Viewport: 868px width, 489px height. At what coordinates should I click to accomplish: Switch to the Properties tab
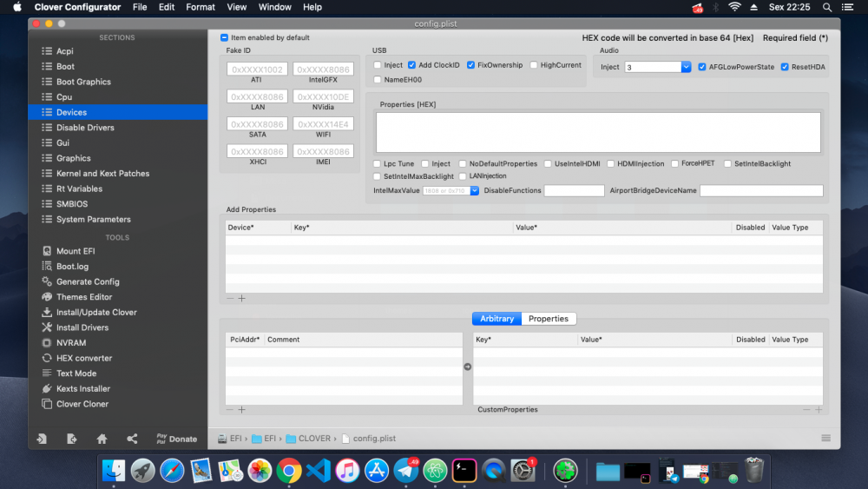[x=548, y=319]
